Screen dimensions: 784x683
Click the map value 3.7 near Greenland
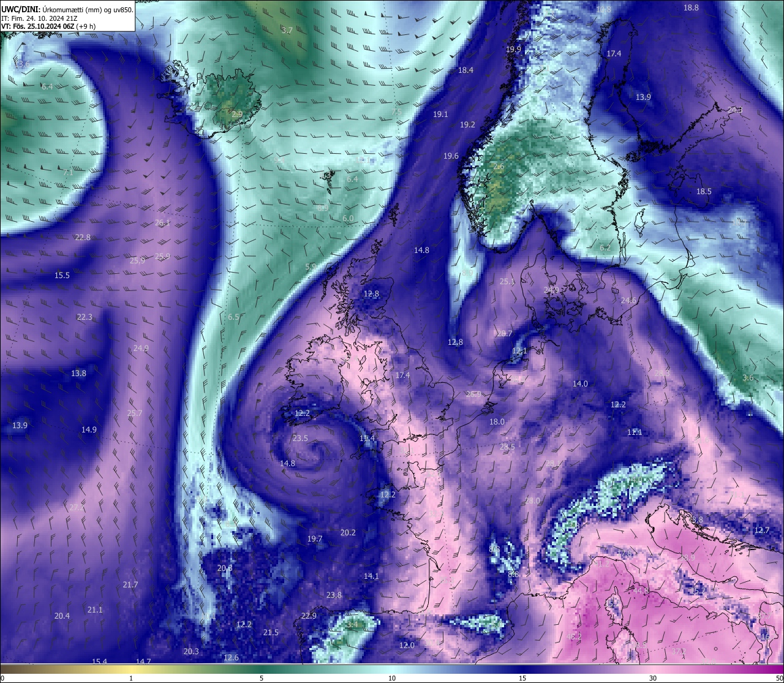tap(287, 30)
